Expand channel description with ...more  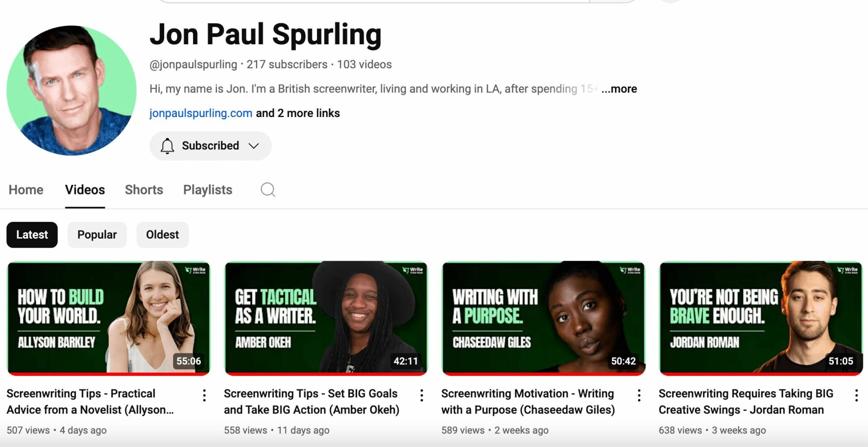pos(619,89)
